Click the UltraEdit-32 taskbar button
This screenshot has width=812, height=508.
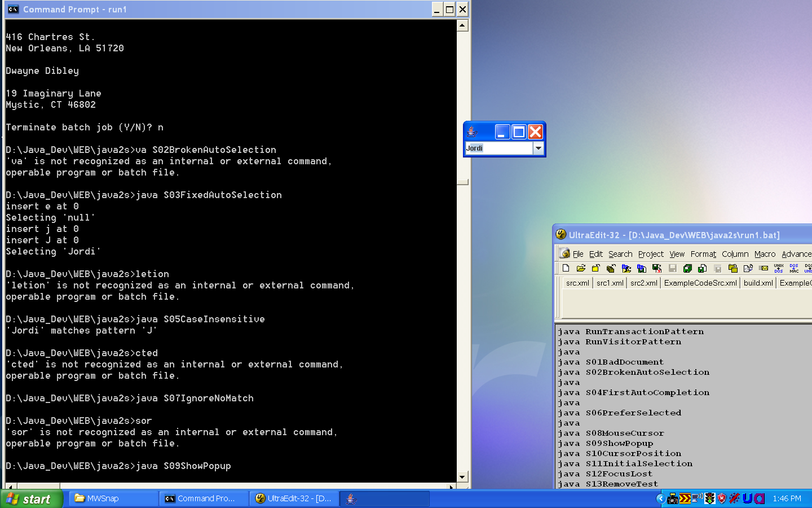(294, 498)
